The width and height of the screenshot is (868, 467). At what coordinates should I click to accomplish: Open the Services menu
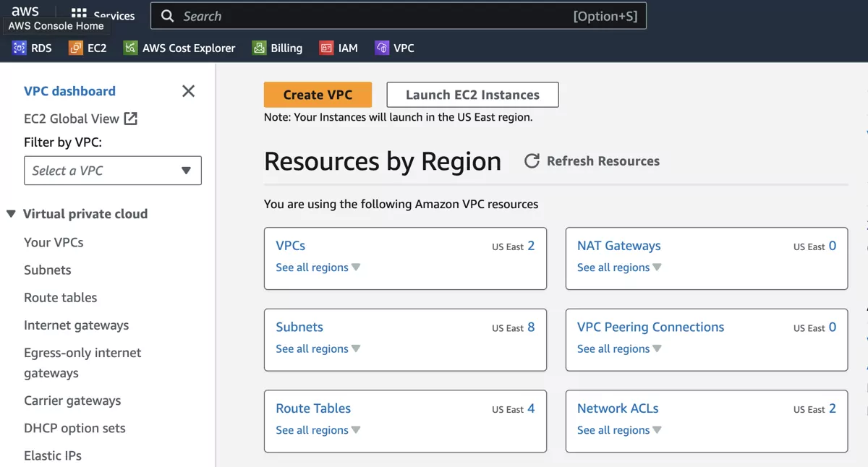coord(103,16)
